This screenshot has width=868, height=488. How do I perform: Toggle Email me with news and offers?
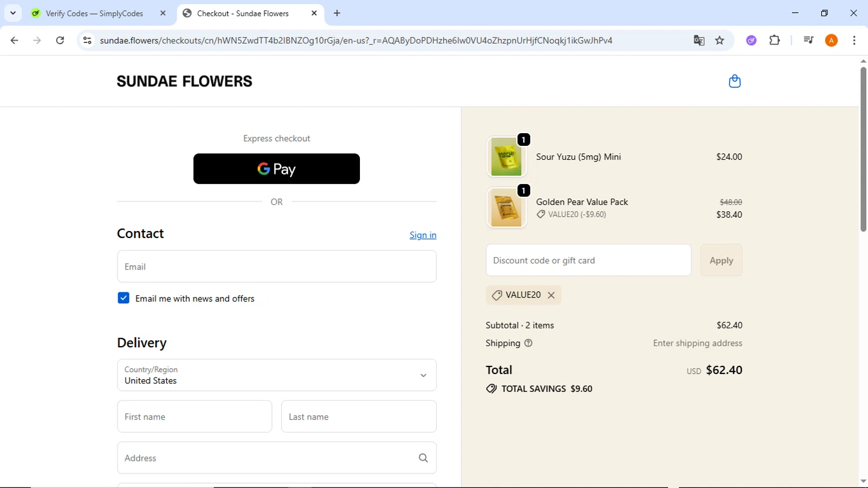point(123,298)
